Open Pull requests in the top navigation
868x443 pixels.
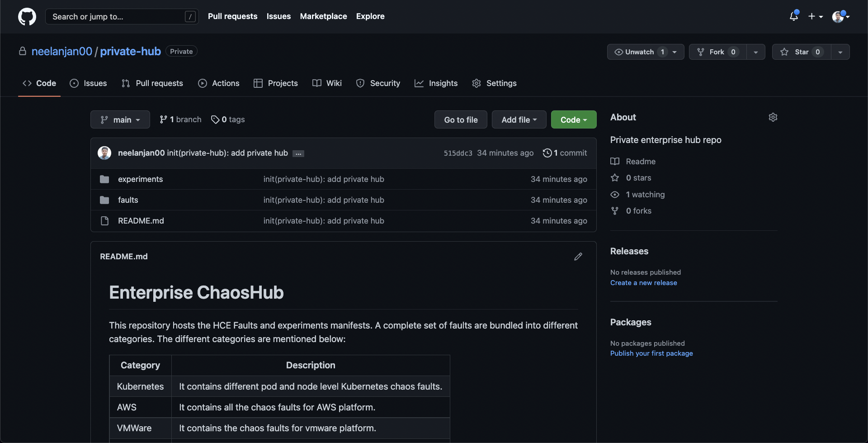point(233,16)
